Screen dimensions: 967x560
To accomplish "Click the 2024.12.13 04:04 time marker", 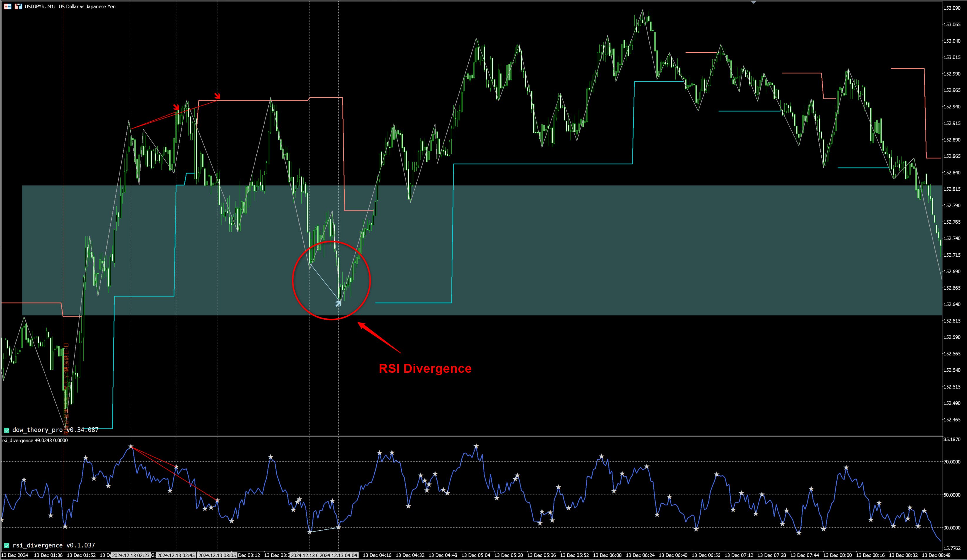I will [x=339, y=555].
